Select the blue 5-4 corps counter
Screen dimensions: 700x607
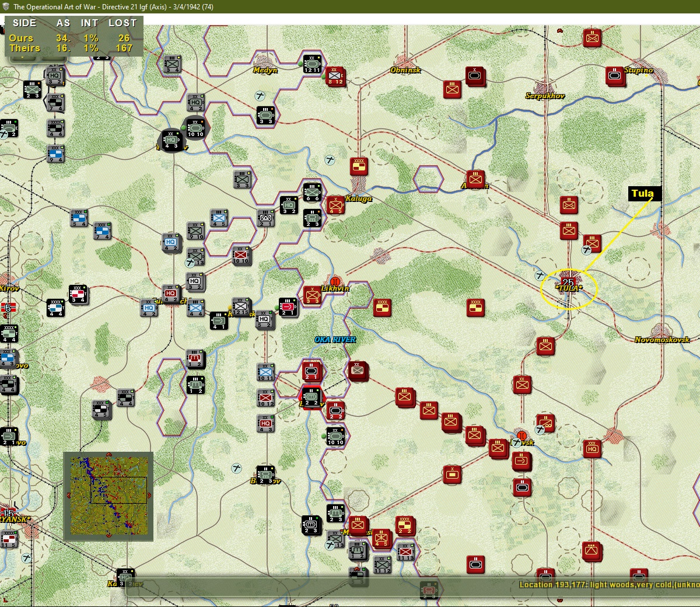point(79,218)
